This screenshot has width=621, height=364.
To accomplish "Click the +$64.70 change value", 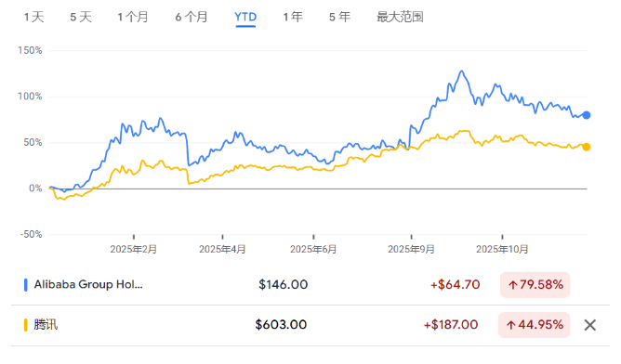I will point(455,285).
